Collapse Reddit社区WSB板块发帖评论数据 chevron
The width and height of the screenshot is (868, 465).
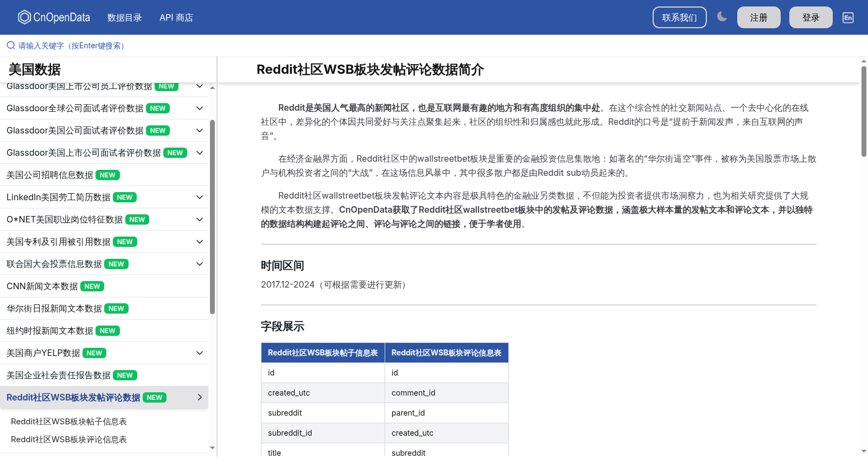coord(200,397)
